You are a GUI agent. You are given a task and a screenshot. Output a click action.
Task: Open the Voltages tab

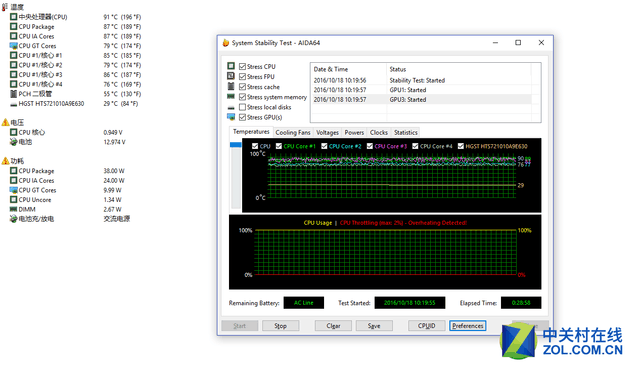327,133
